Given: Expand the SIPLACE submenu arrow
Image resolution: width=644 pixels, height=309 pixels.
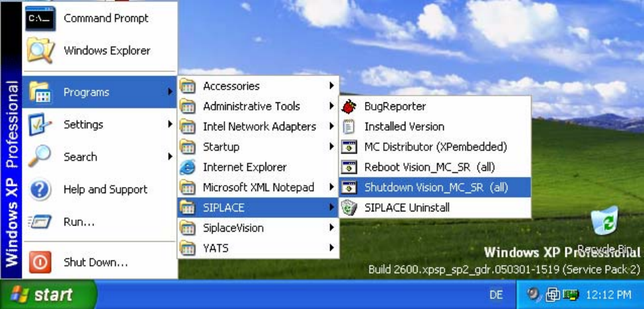Looking at the screenshot, I should pos(331,207).
